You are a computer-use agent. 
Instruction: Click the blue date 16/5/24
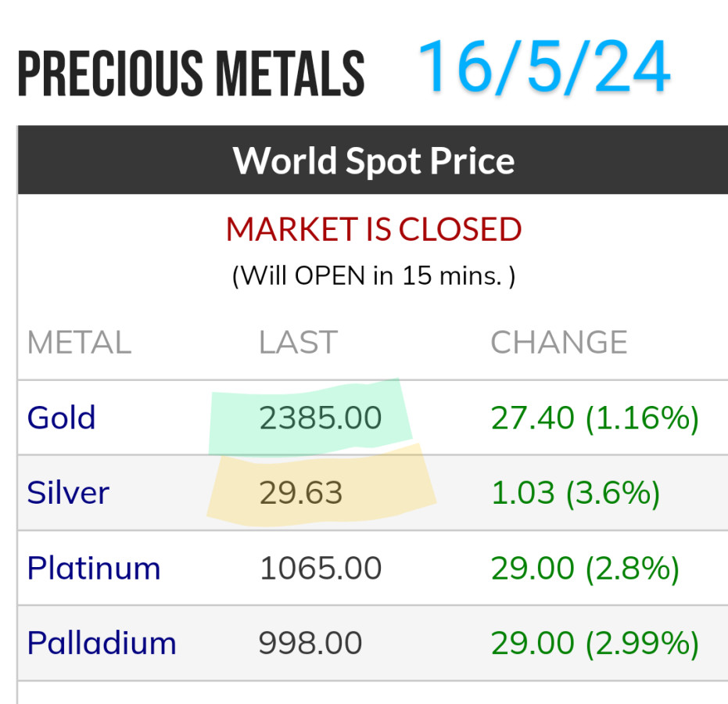pyautogui.click(x=544, y=67)
